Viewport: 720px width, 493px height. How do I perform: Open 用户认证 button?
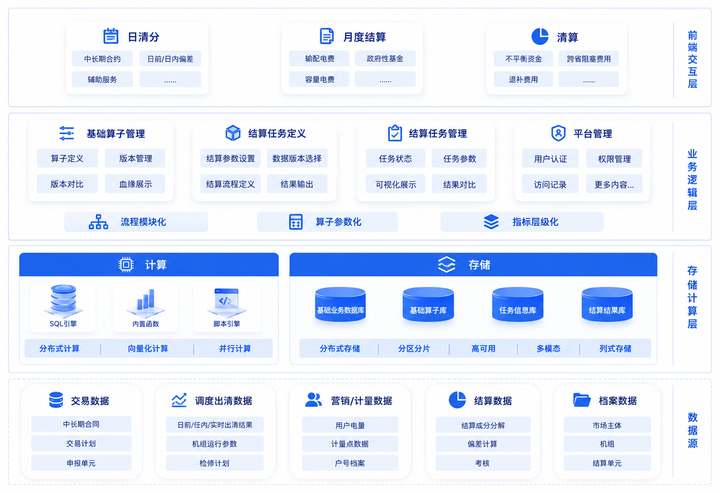coord(550,159)
